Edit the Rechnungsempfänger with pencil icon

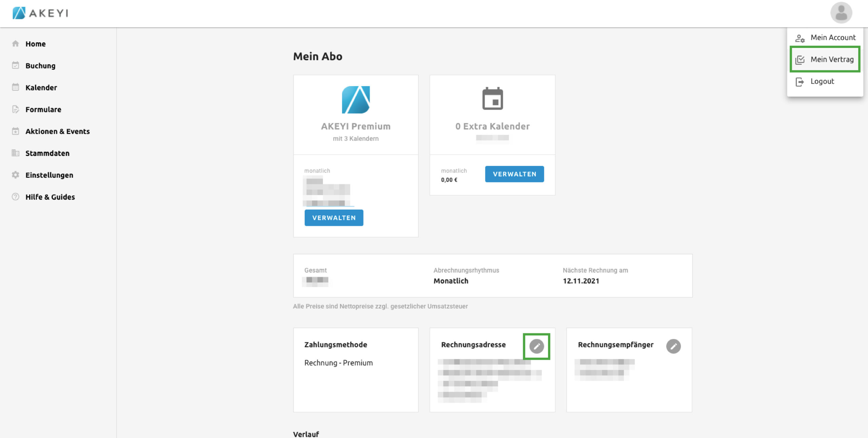pyautogui.click(x=673, y=346)
